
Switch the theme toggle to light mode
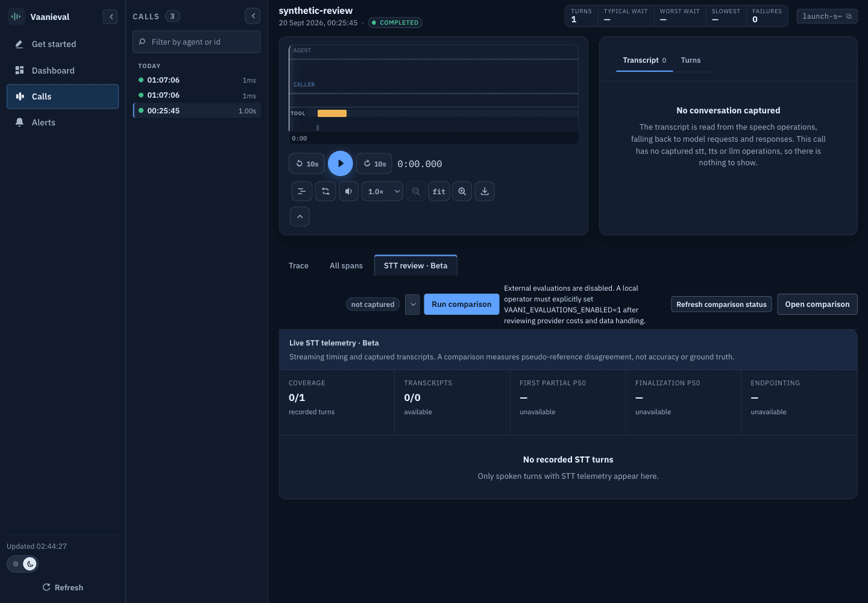click(16, 564)
